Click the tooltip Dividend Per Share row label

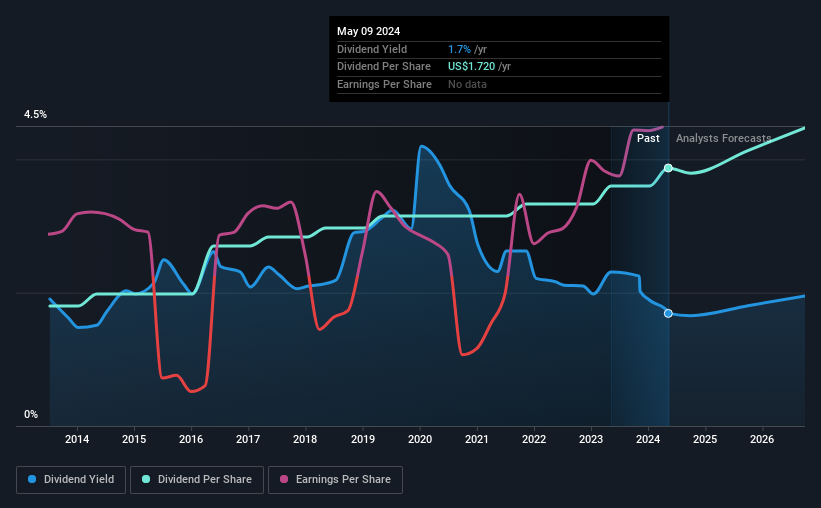coord(384,67)
